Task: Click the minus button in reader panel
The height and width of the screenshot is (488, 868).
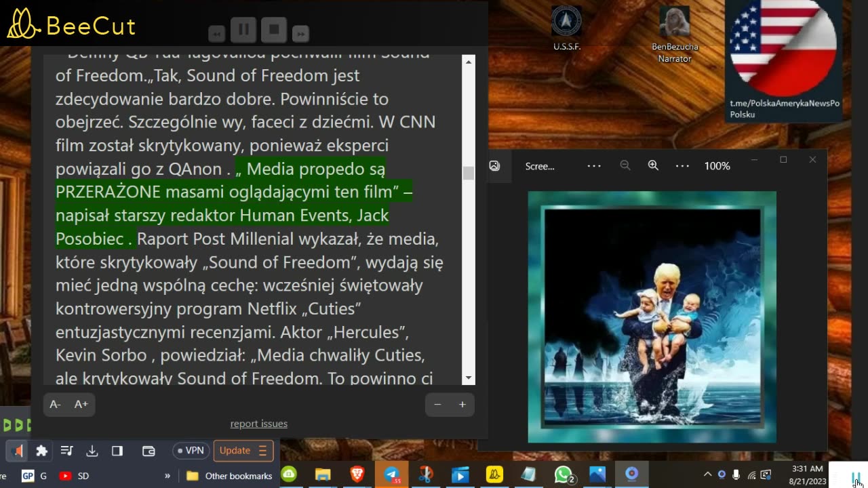Action: [x=437, y=405]
